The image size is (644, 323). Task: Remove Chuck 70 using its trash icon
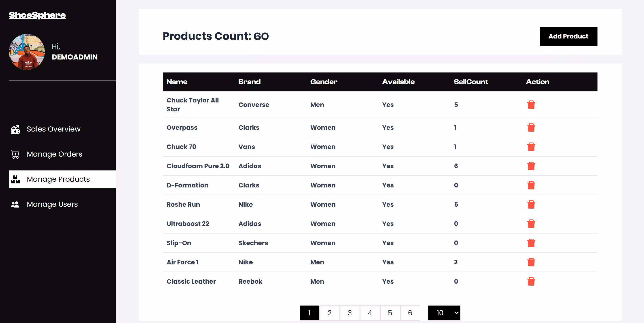[531, 147]
